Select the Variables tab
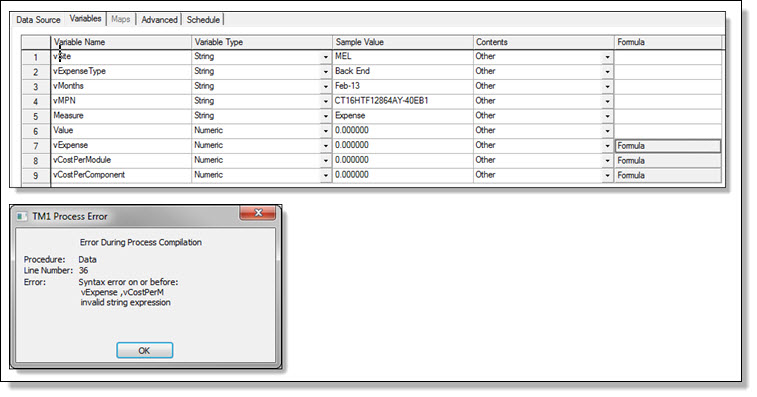 85,18
